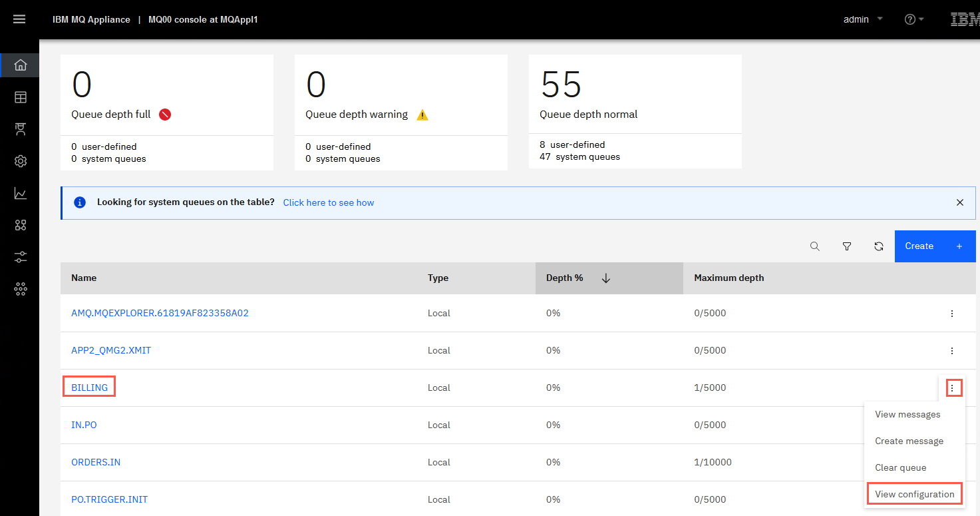This screenshot has width=980, height=516.
Task: Open overflow menu for AMQ.MQEXPLORER queue
Action: coord(952,313)
